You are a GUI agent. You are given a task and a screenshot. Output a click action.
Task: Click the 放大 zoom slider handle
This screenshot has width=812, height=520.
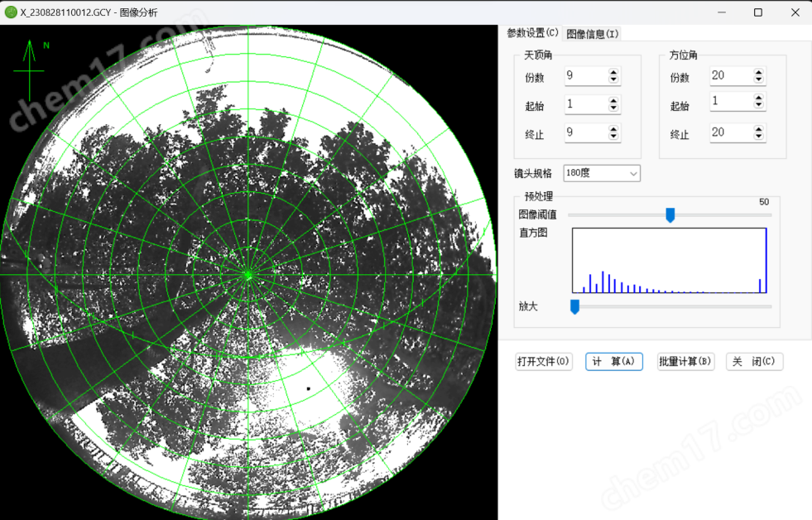coord(574,306)
